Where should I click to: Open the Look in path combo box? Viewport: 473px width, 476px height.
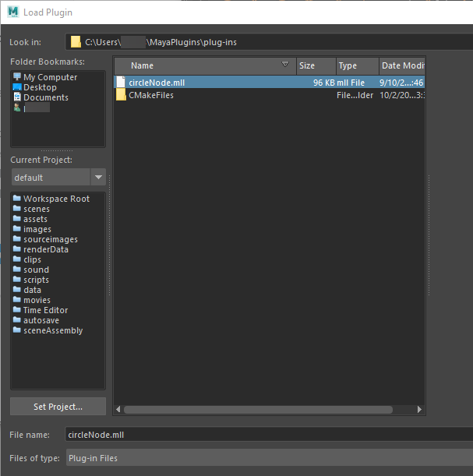click(x=269, y=42)
